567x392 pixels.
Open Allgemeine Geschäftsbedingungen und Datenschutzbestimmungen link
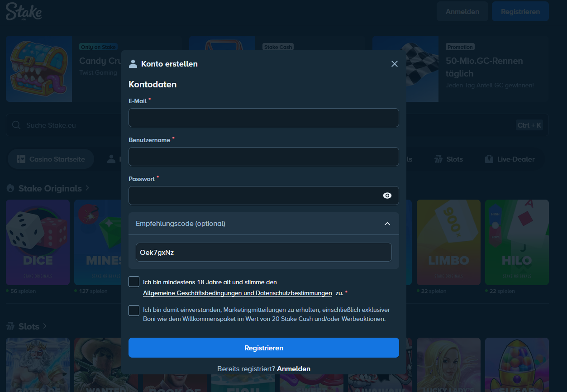[238, 293]
